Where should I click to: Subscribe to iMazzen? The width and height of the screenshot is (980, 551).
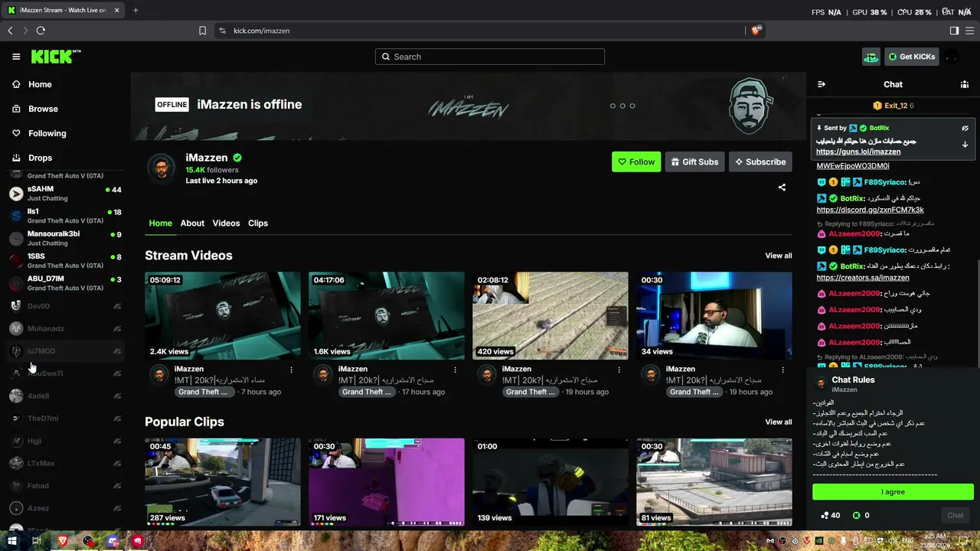(x=760, y=161)
